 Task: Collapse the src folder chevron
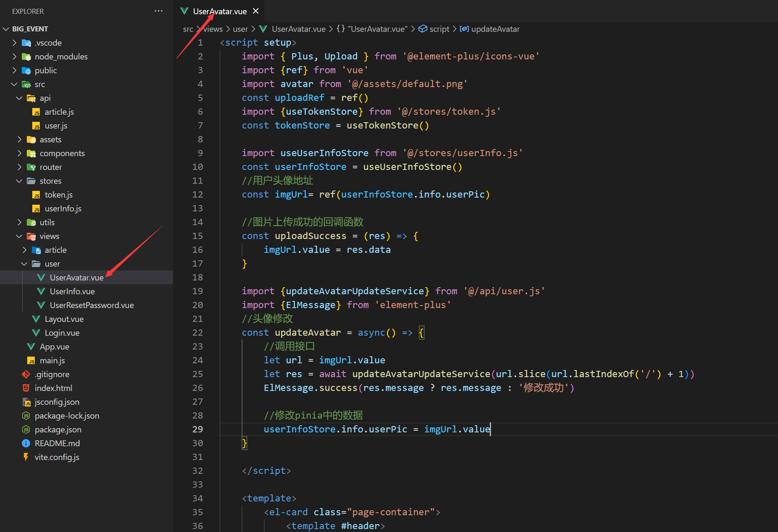coord(14,84)
